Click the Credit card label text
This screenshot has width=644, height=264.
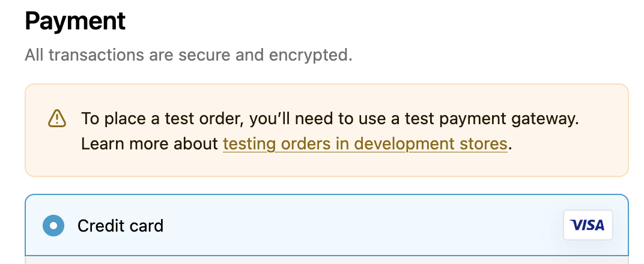pyautogui.click(x=120, y=226)
